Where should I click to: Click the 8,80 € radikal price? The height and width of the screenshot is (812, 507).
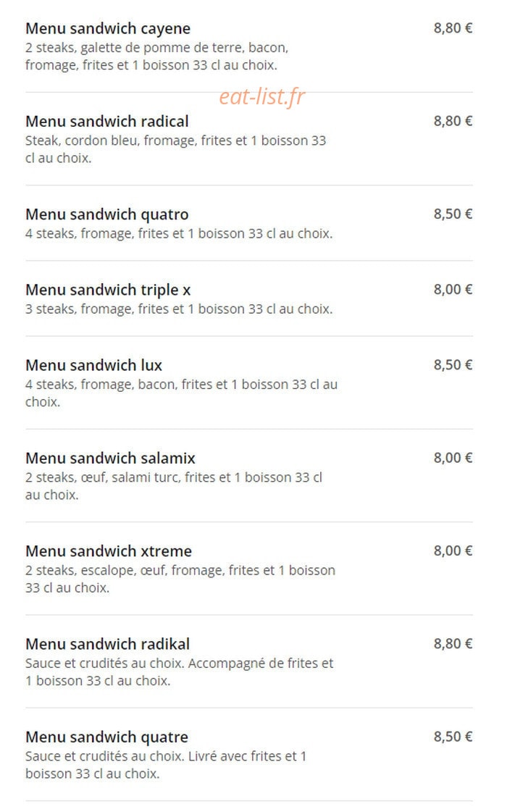[453, 644]
